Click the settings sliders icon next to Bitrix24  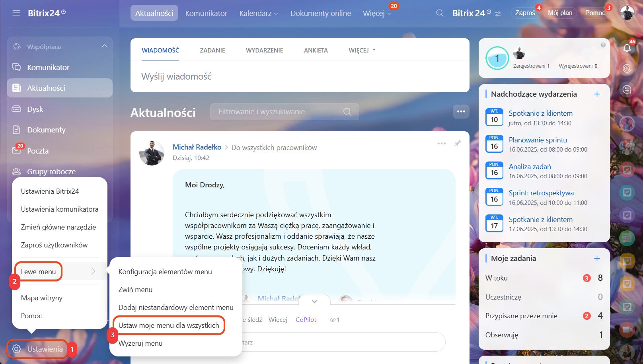coord(498,14)
